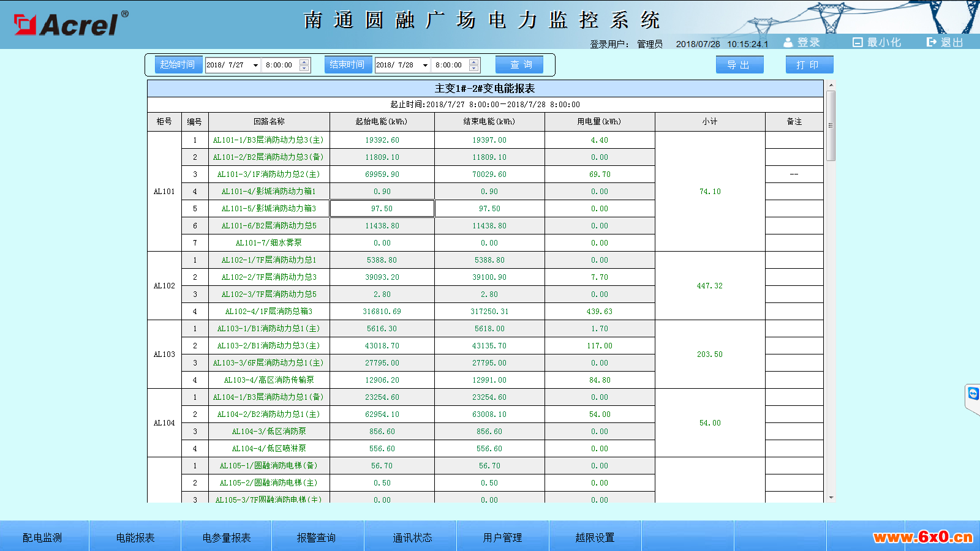The height and width of the screenshot is (551, 980).
Task: Click the subtotal value 74.10
Action: pos(710,192)
